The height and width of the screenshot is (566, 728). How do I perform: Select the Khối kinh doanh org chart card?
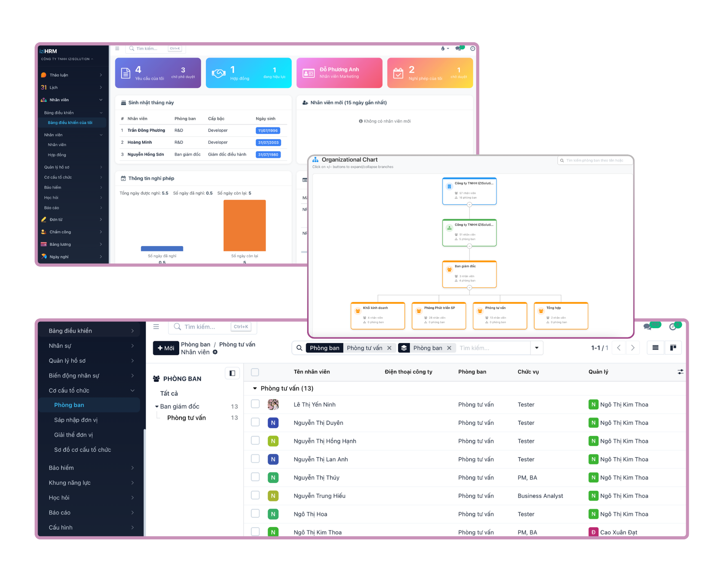tap(378, 315)
